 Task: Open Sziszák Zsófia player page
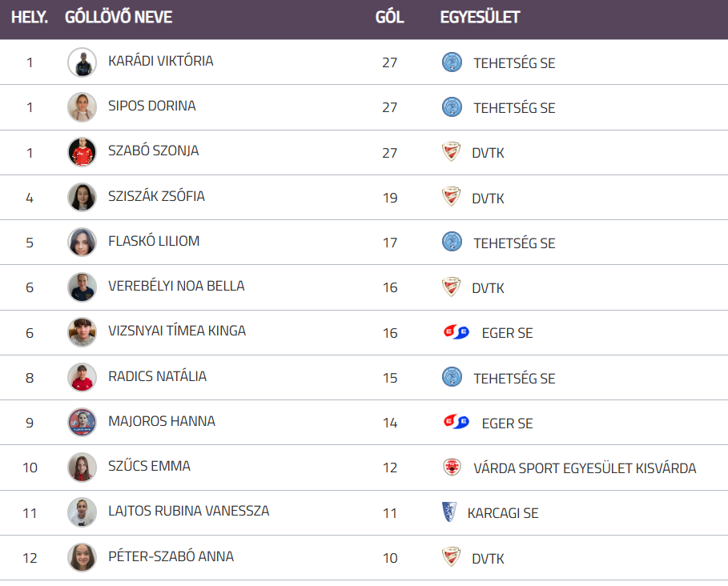[x=156, y=196]
